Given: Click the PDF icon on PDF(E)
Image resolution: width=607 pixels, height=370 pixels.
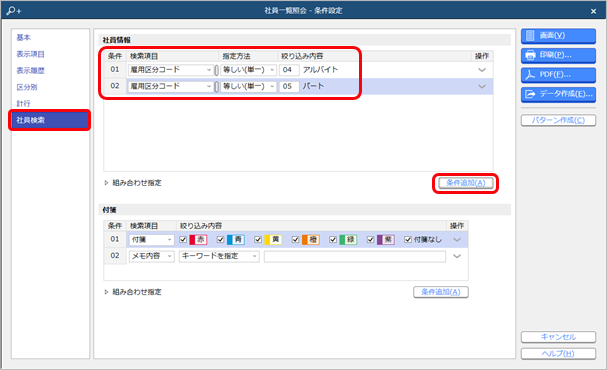Looking at the screenshot, I should (x=530, y=75).
